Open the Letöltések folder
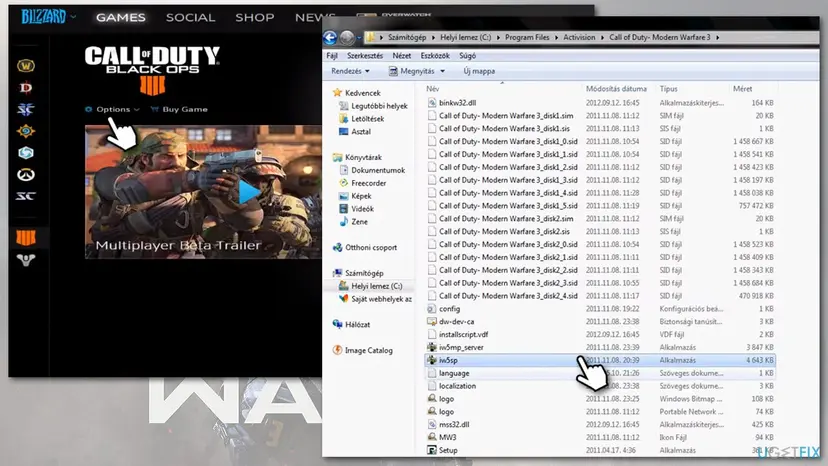Image resolution: width=828 pixels, height=466 pixels. (x=362, y=119)
